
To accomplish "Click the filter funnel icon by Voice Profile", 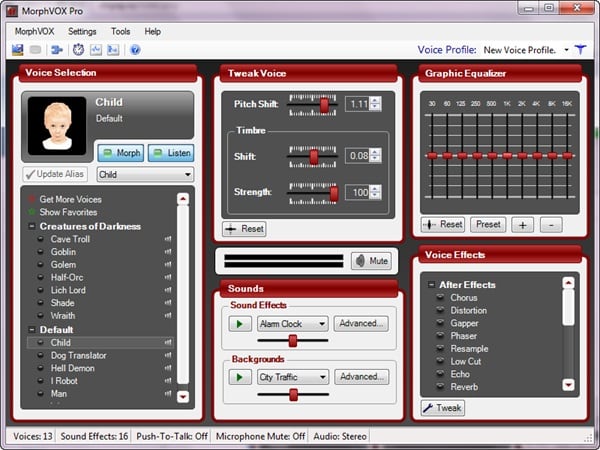I will (x=581, y=49).
